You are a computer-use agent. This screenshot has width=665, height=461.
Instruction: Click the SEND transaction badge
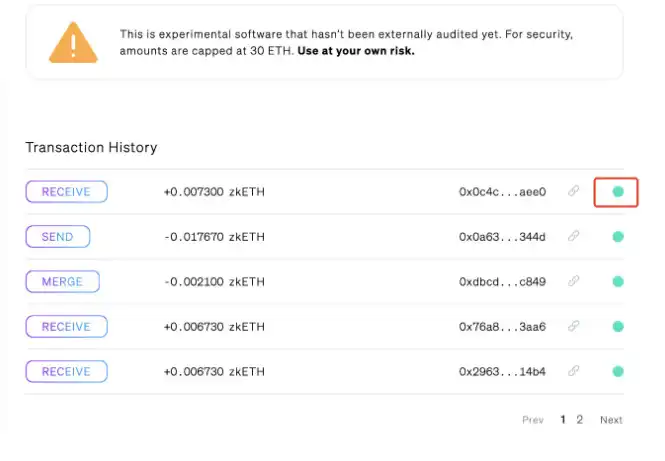[57, 237]
